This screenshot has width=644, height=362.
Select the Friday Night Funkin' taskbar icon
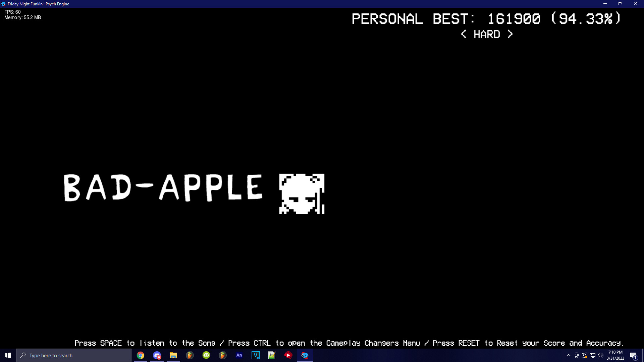[305, 355]
